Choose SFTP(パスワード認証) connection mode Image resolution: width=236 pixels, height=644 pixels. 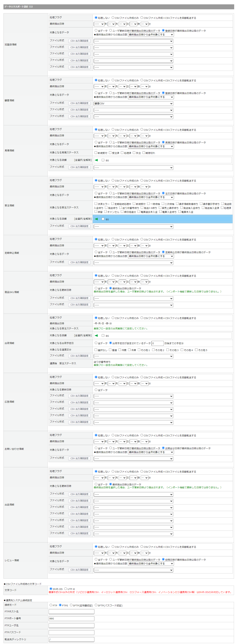(96, 605)
